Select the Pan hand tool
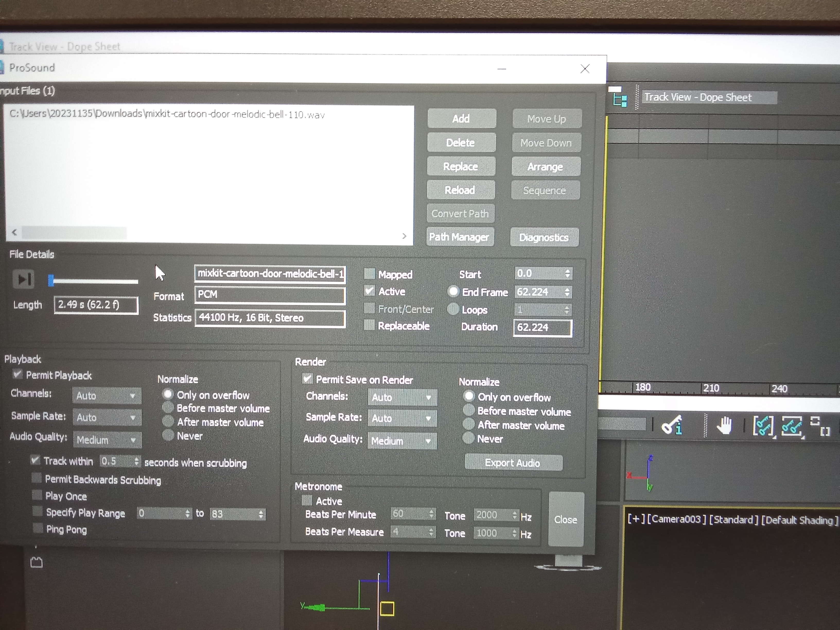840x630 pixels. click(x=724, y=425)
